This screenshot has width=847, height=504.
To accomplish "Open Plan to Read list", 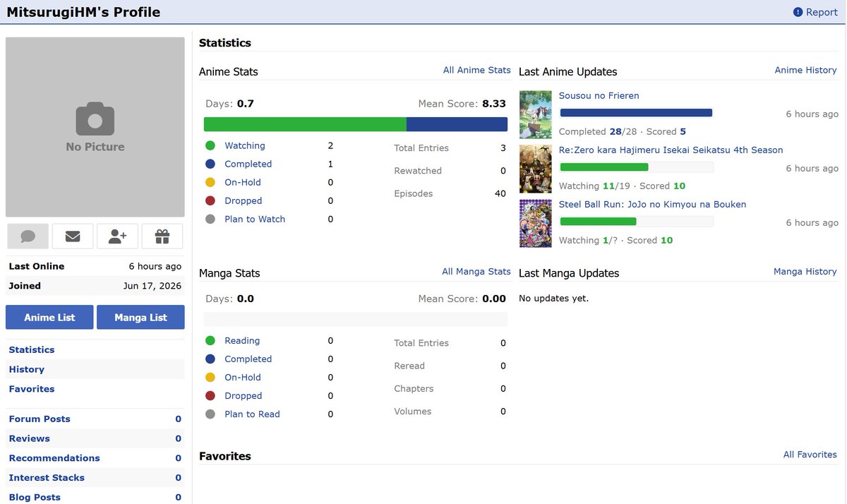I will (x=252, y=414).
